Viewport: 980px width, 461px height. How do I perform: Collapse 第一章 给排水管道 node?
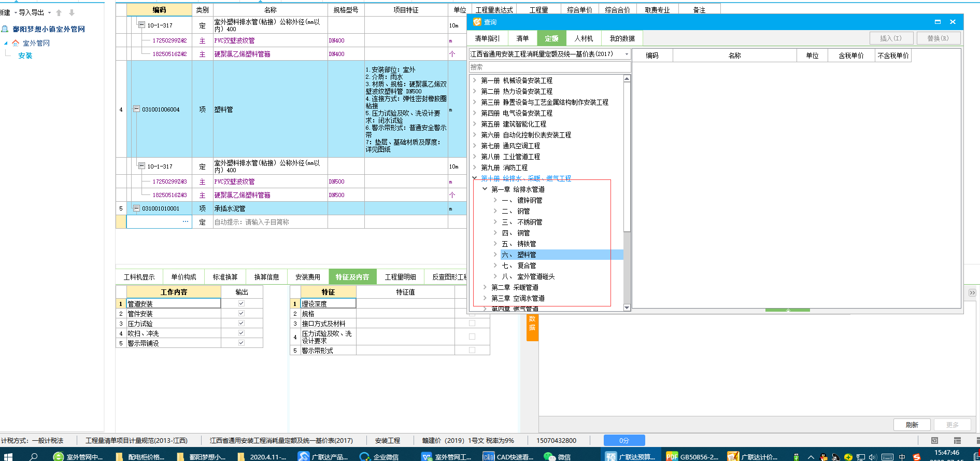coord(485,189)
